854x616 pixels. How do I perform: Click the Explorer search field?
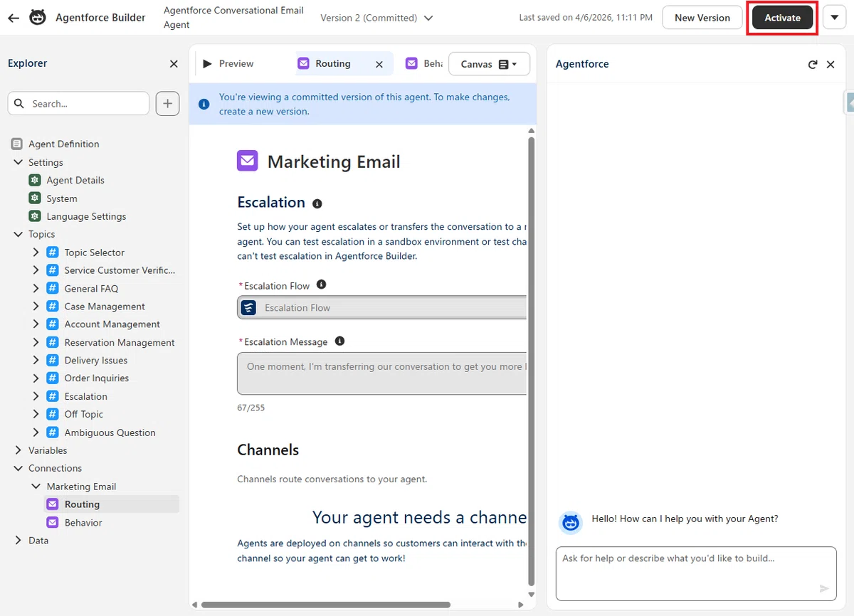point(78,104)
